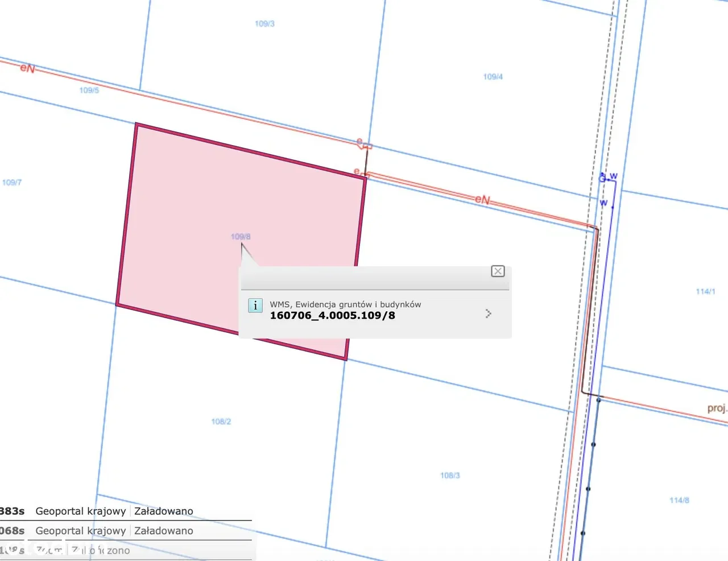Click the 'proj.' label at right edge
The height and width of the screenshot is (561, 728).
pos(717,408)
